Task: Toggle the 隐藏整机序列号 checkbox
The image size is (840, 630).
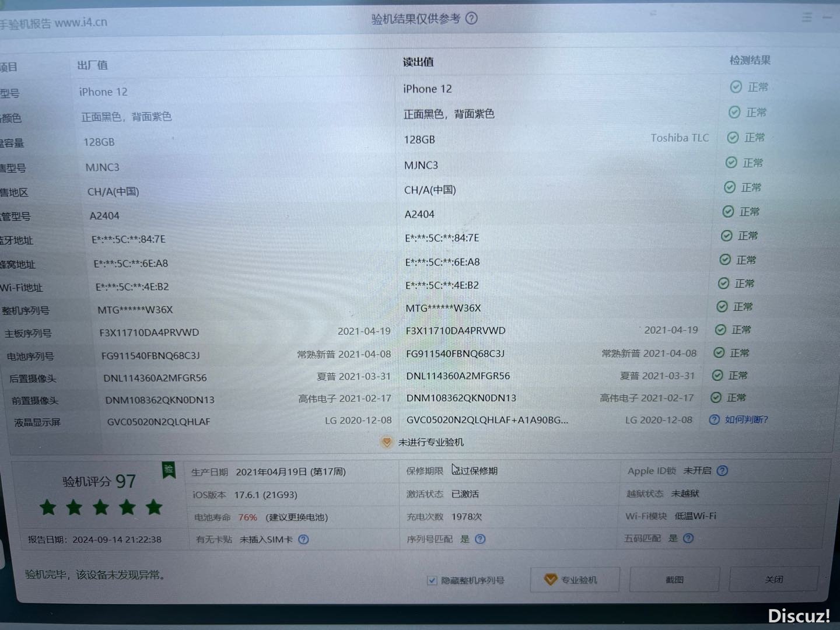Action: pyautogui.click(x=432, y=580)
